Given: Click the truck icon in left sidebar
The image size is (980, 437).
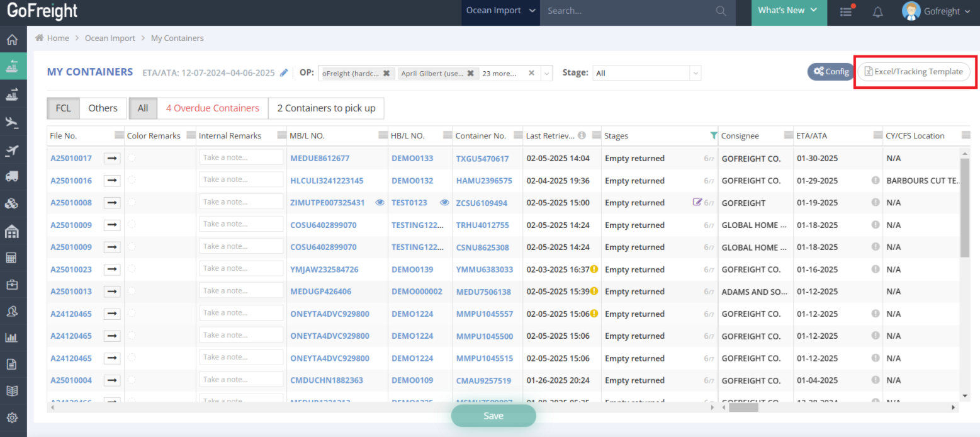Looking at the screenshot, I should click(x=11, y=176).
